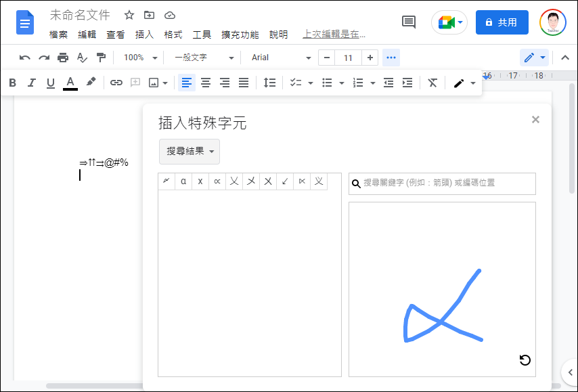Insert a checklist

coord(296,83)
